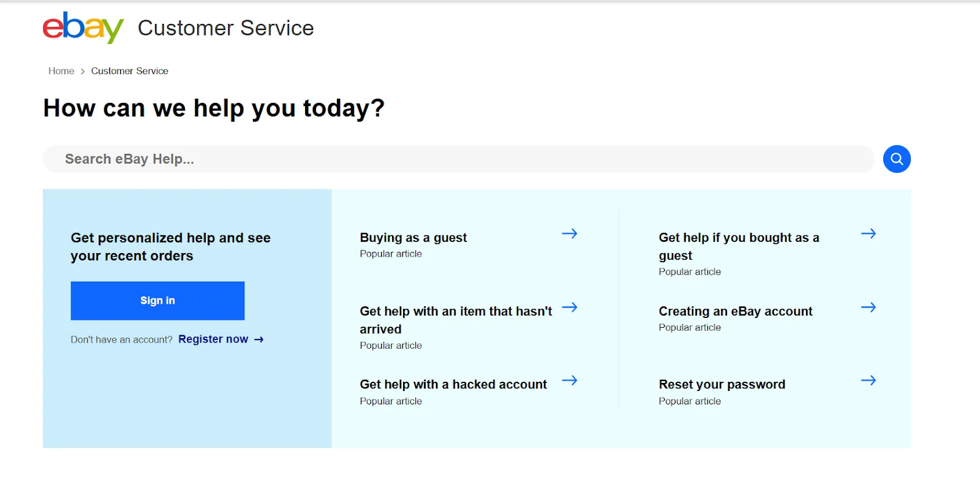
Task: Click the arrow beside Reset your password
Action: click(x=869, y=381)
